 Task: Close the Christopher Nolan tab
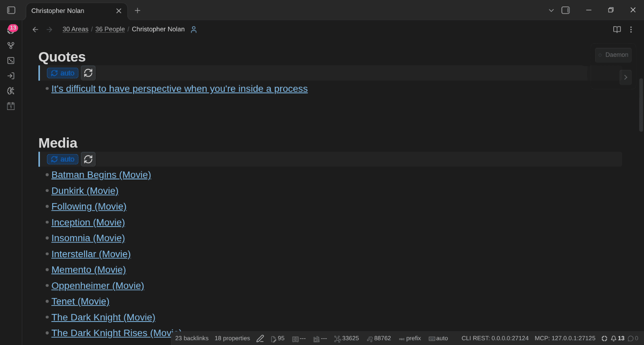[x=119, y=11]
